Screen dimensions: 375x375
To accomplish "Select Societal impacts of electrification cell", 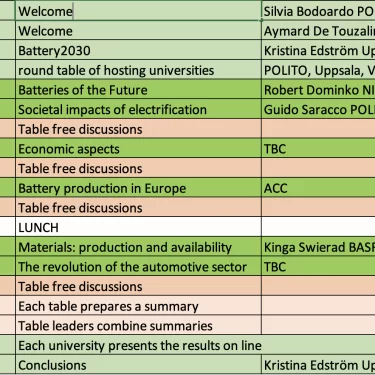I will click(x=138, y=110).
